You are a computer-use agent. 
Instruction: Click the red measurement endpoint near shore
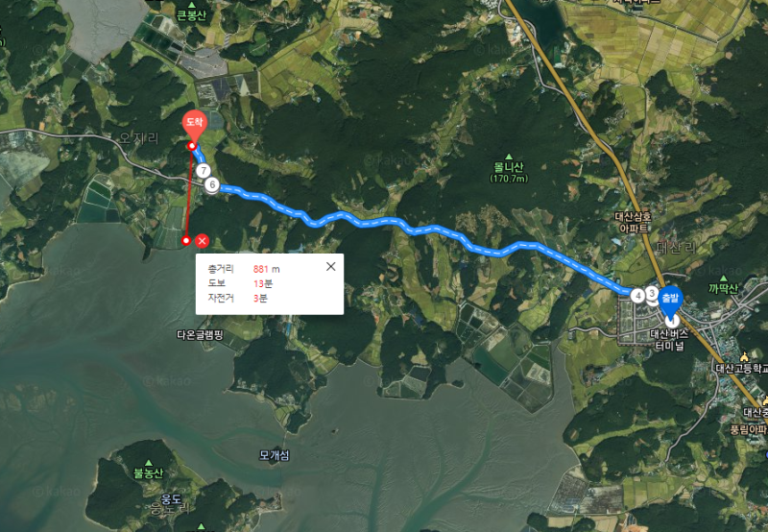185,240
